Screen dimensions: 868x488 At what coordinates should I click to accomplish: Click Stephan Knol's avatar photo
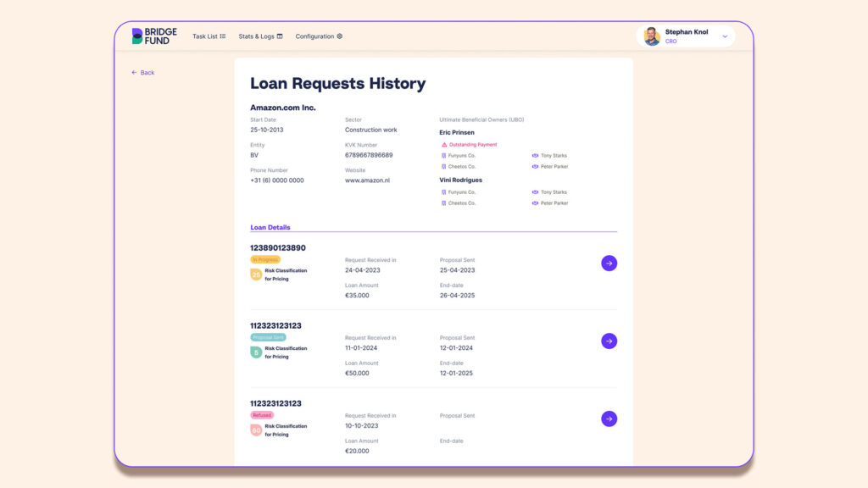pos(652,36)
